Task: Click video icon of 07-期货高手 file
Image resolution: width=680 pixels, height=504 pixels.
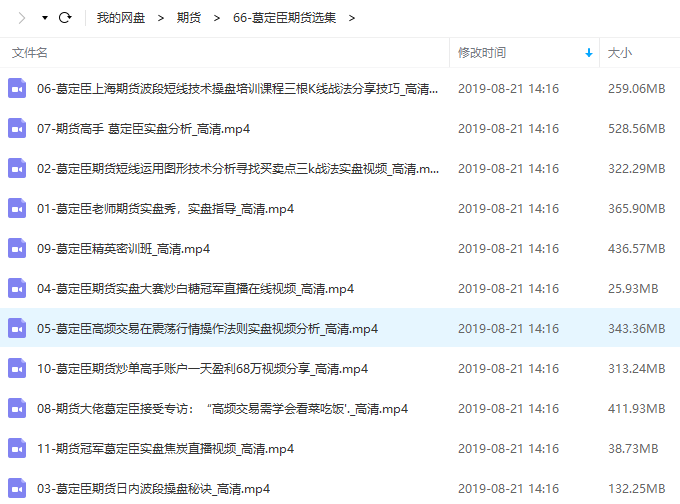Action: (x=17, y=128)
